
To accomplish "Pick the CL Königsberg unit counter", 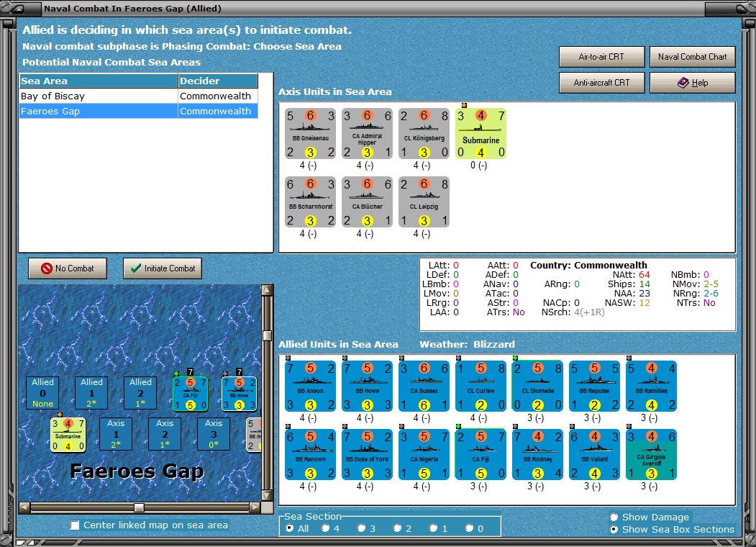I will click(x=424, y=134).
